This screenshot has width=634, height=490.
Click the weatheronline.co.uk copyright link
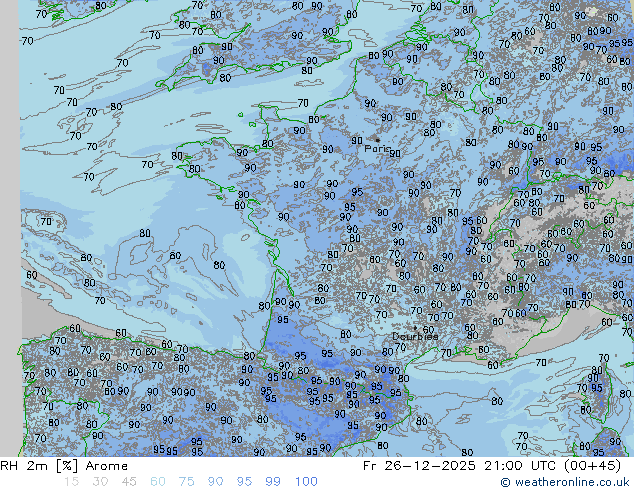[564, 482]
